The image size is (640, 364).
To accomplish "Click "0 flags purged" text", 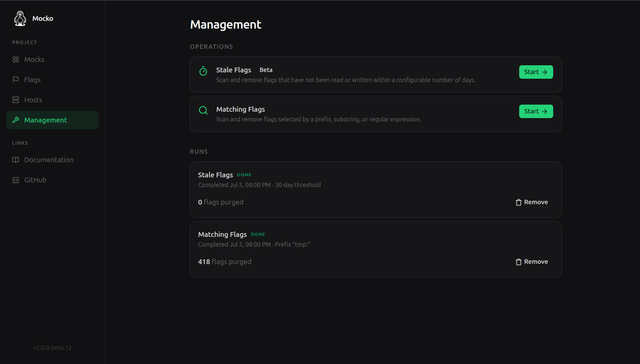I will point(220,202).
